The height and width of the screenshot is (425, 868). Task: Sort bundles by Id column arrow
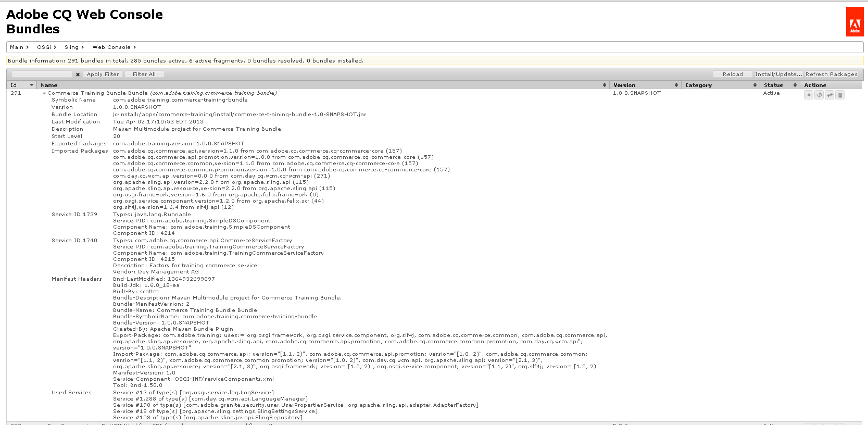(x=32, y=85)
